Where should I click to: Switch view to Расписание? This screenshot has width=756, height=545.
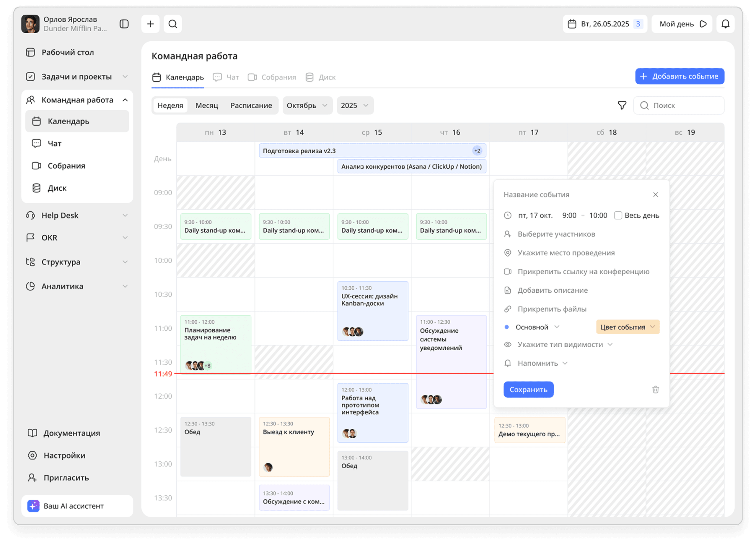251,106
